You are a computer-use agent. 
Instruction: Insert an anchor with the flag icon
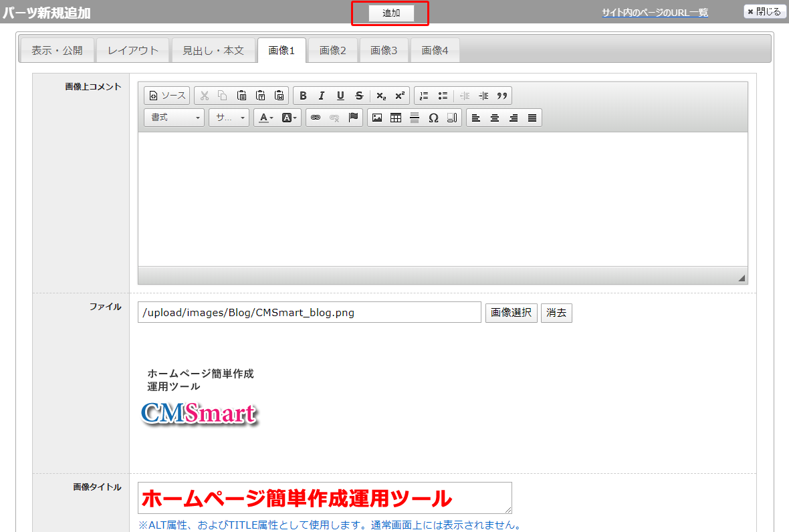(x=354, y=118)
